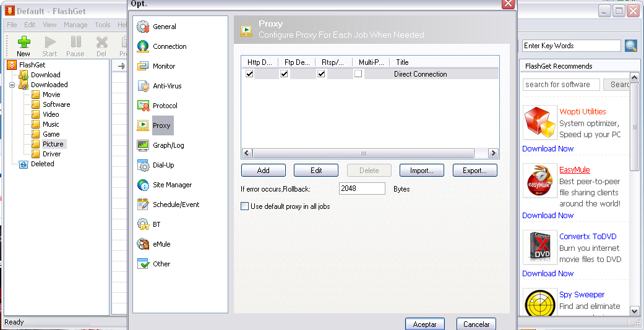This screenshot has height=330, width=644.
Task: Open Connection settings icon
Action: pos(143,46)
